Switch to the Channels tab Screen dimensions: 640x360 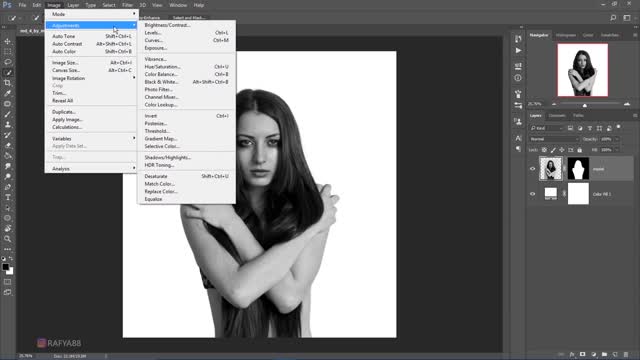tap(557, 116)
